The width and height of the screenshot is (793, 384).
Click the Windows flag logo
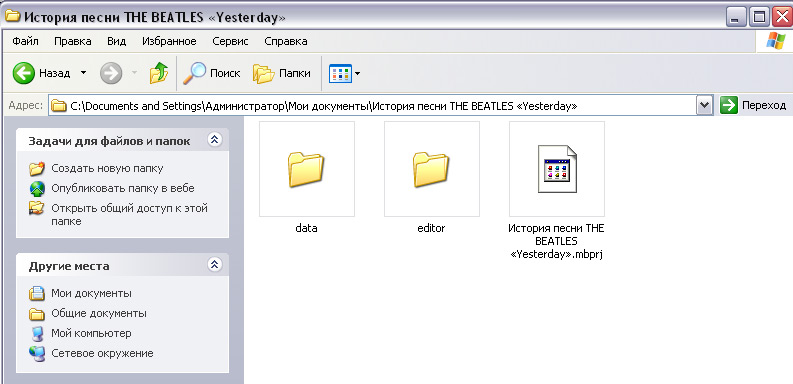[x=775, y=41]
